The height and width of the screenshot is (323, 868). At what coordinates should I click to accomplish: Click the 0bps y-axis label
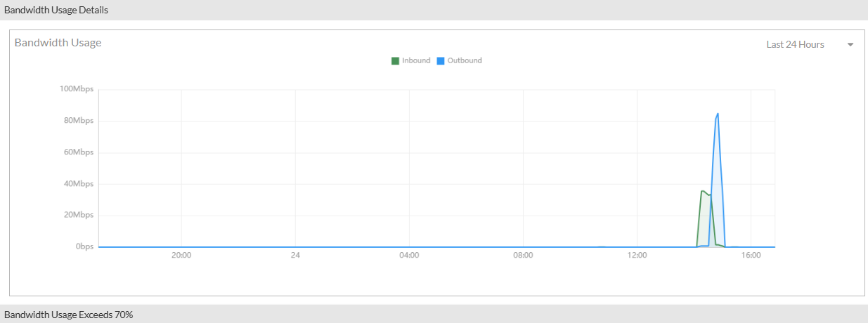[84, 247]
